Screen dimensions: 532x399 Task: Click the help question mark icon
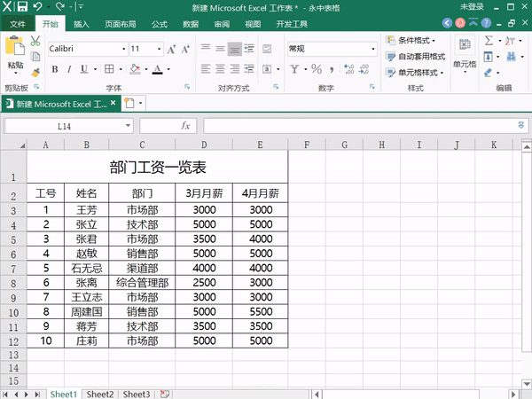(x=486, y=23)
